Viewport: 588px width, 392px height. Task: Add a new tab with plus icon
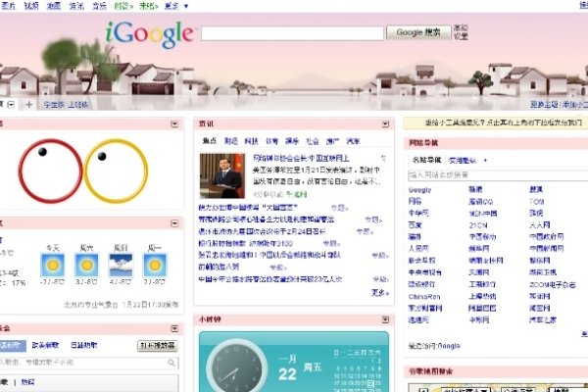28,104
